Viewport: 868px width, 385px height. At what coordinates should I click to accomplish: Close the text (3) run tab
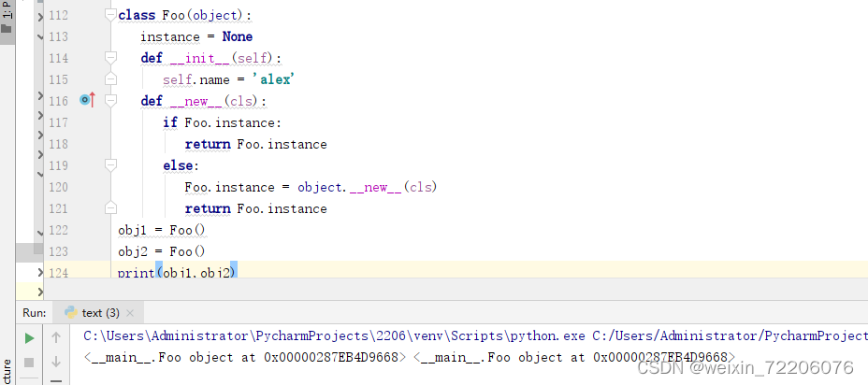click(x=130, y=313)
